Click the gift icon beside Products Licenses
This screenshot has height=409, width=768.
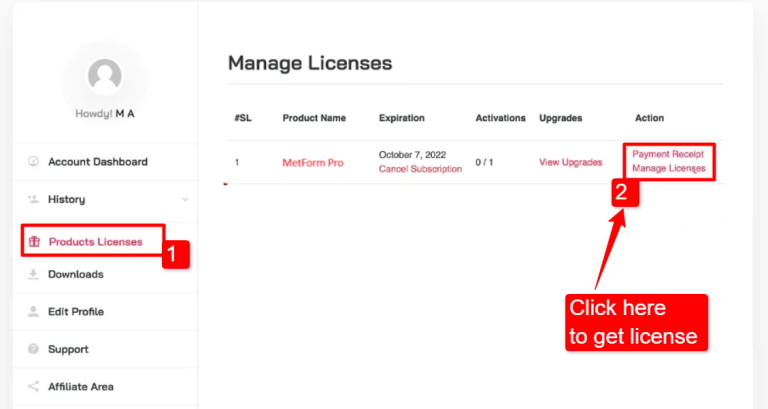click(x=34, y=241)
